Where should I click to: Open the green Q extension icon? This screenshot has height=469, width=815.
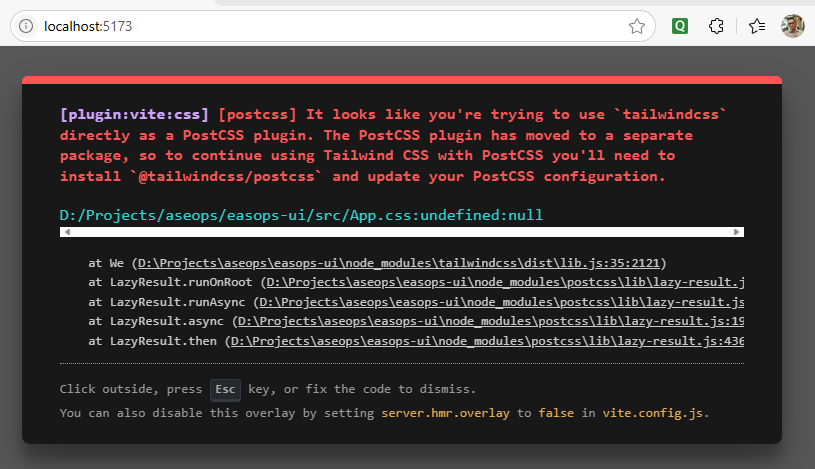(680, 27)
